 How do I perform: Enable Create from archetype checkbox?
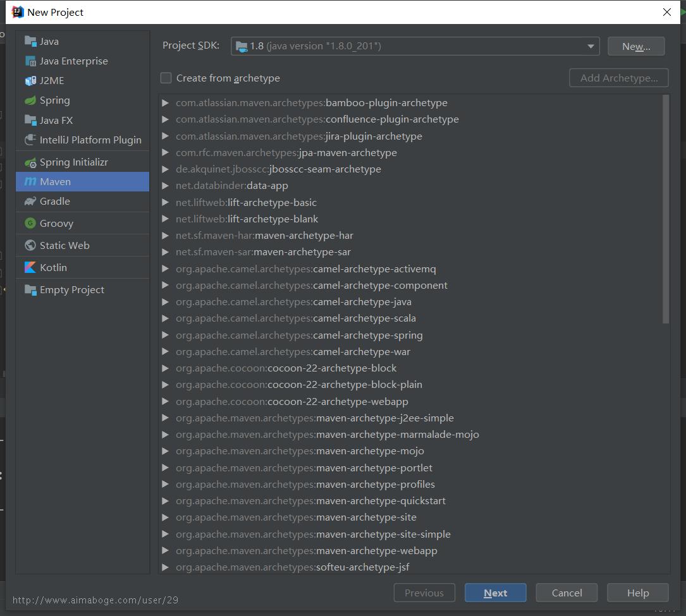(x=166, y=78)
